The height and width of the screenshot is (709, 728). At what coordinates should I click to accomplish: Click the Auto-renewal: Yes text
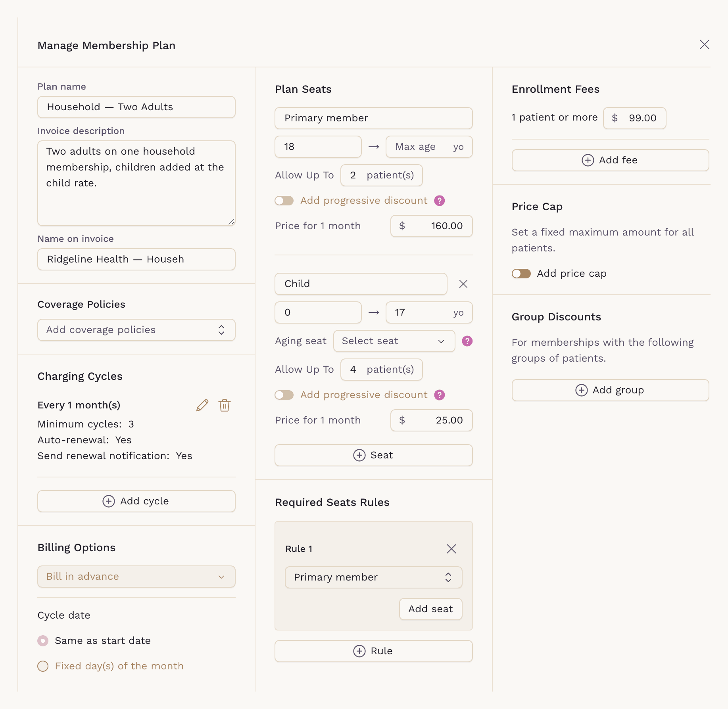(x=85, y=440)
